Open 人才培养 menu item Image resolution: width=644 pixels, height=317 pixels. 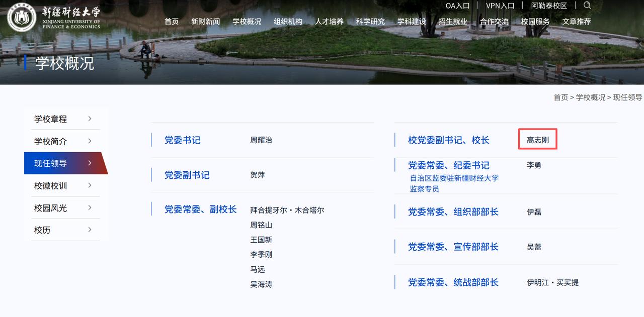[x=329, y=22]
